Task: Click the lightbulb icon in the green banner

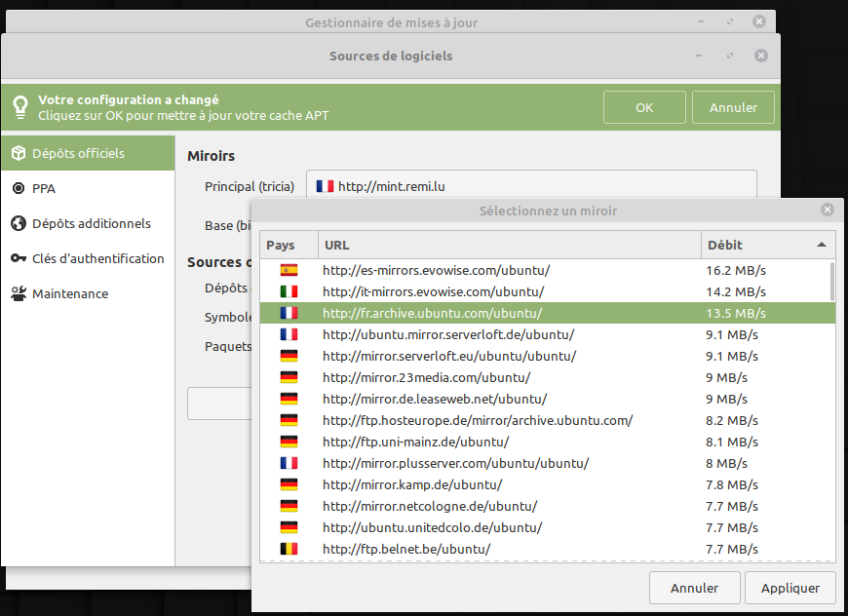Action: tap(20, 105)
